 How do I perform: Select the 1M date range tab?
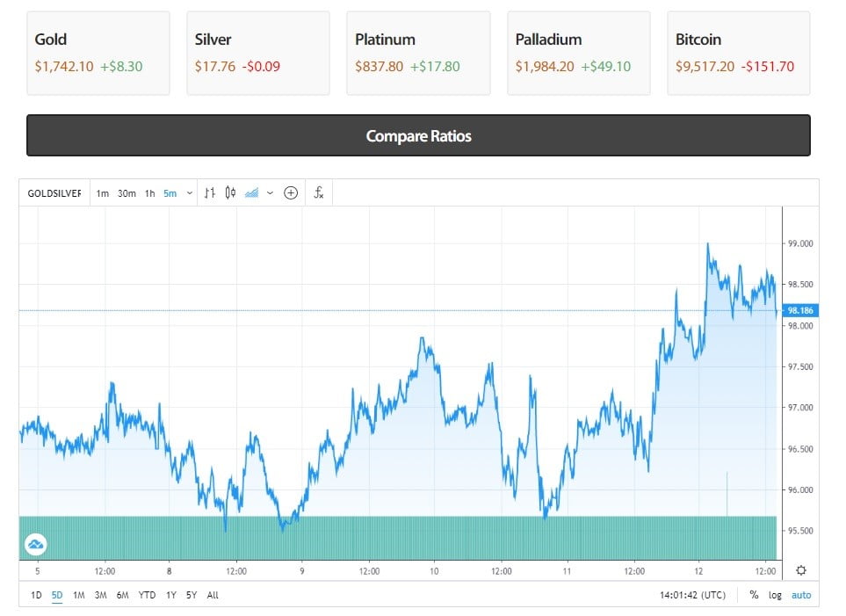click(78, 595)
